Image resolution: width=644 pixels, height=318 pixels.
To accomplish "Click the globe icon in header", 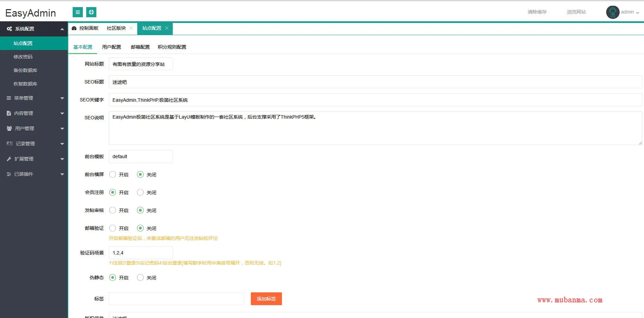I will point(91,12).
